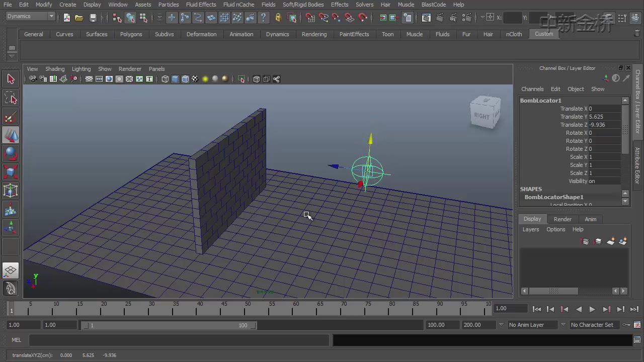Open the Layers menu in Layer Editor
The width and height of the screenshot is (644, 362).
click(x=530, y=229)
